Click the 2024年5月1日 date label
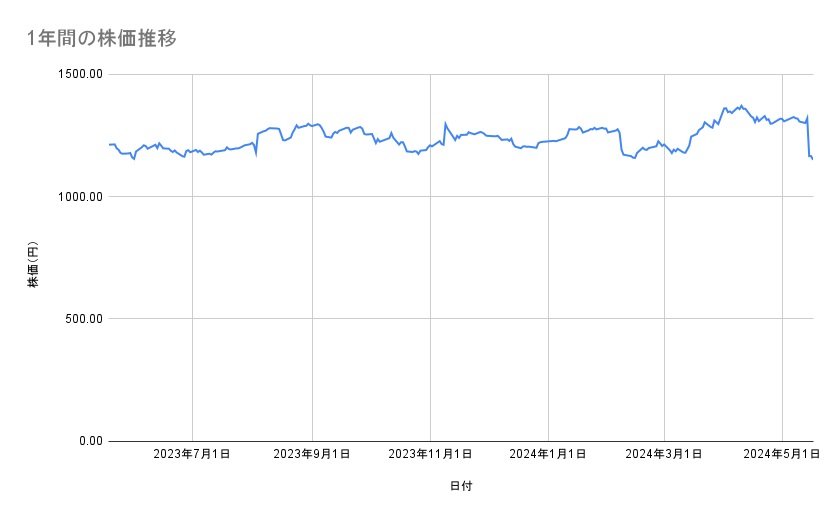839x519 pixels. 782,455
